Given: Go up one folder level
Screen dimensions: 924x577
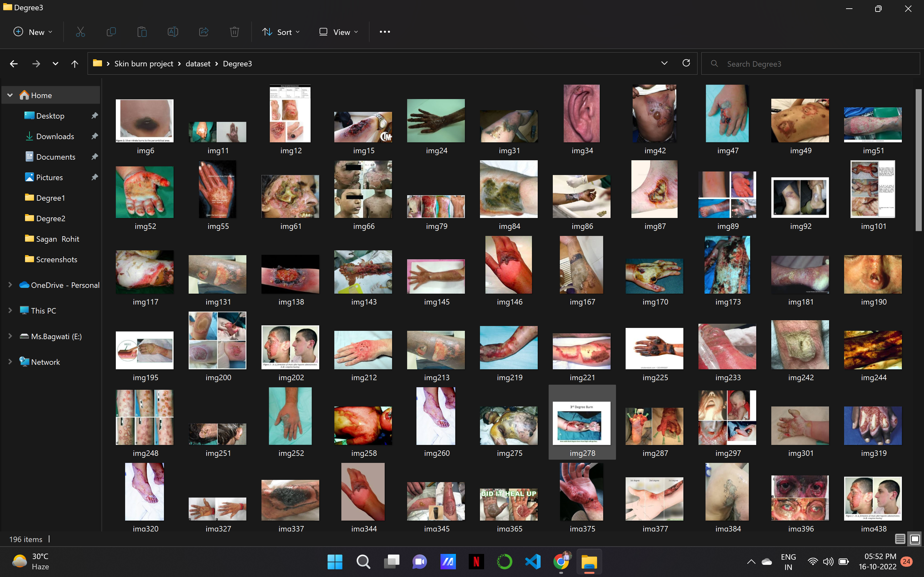Looking at the screenshot, I should tap(74, 64).
